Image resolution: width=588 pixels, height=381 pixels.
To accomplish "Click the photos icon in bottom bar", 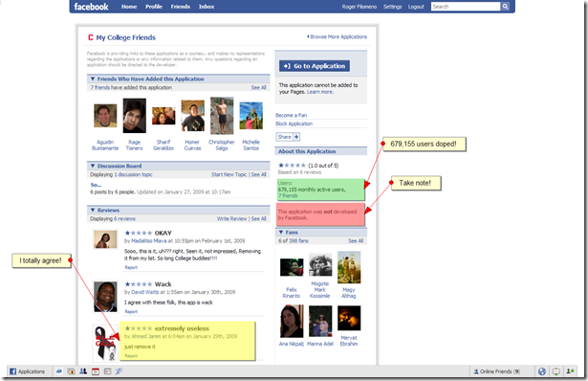I will click(71, 371).
